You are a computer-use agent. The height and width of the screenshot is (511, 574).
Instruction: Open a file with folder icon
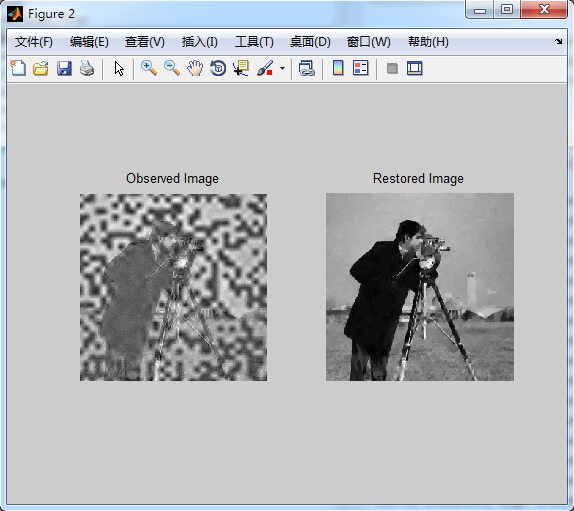click(41, 68)
